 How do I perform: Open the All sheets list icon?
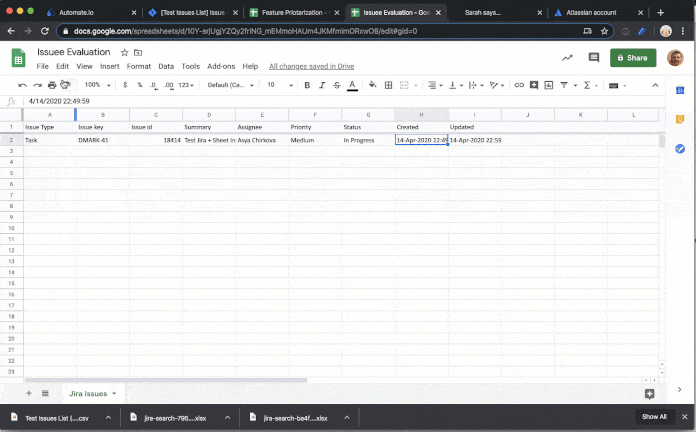pyautogui.click(x=45, y=393)
